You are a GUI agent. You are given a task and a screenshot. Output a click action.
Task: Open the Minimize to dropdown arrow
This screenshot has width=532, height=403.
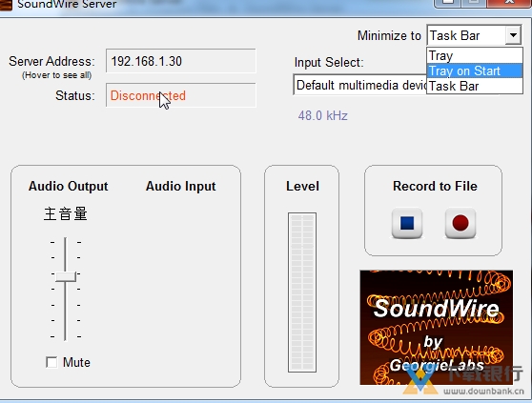[513, 35]
